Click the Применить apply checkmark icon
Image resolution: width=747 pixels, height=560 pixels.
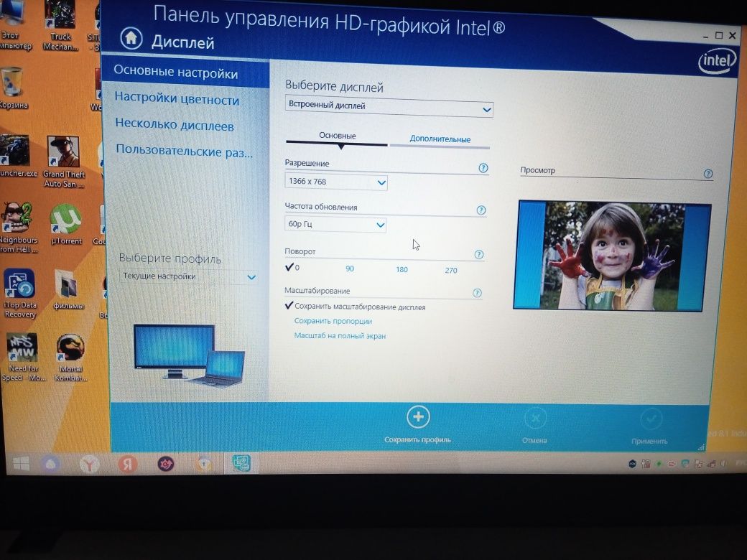coord(651,419)
